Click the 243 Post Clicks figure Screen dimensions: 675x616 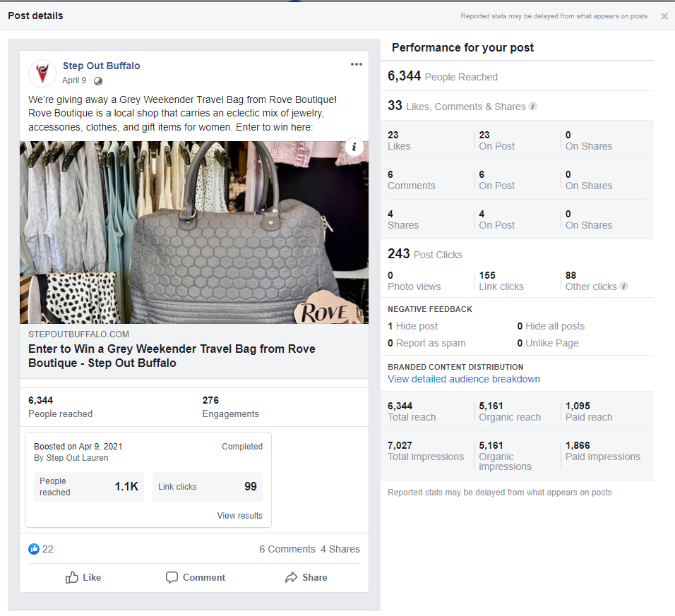(425, 254)
